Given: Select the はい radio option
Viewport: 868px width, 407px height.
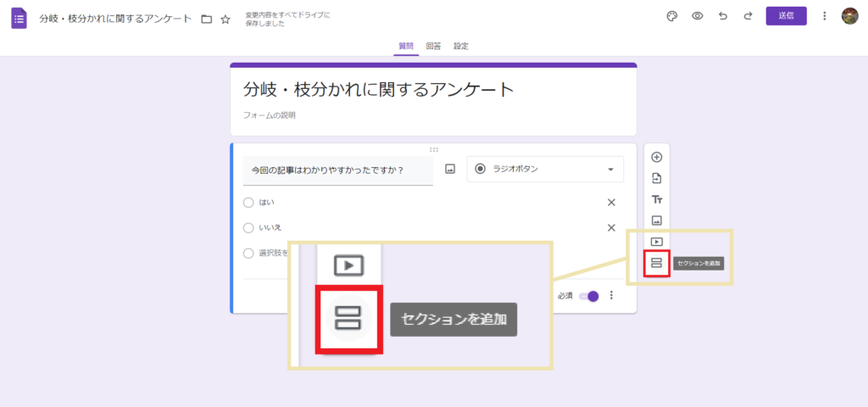Looking at the screenshot, I should point(248,203).
